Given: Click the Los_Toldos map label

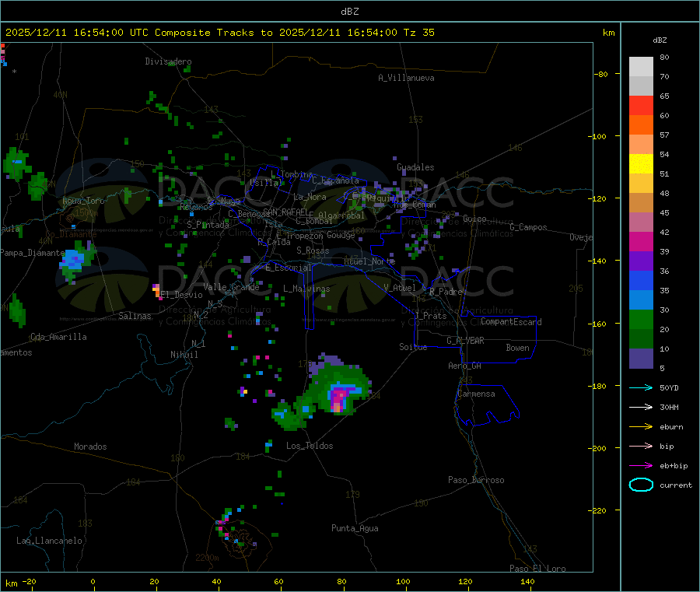Looking at the screenshot, I should click(x=310, y=446).
